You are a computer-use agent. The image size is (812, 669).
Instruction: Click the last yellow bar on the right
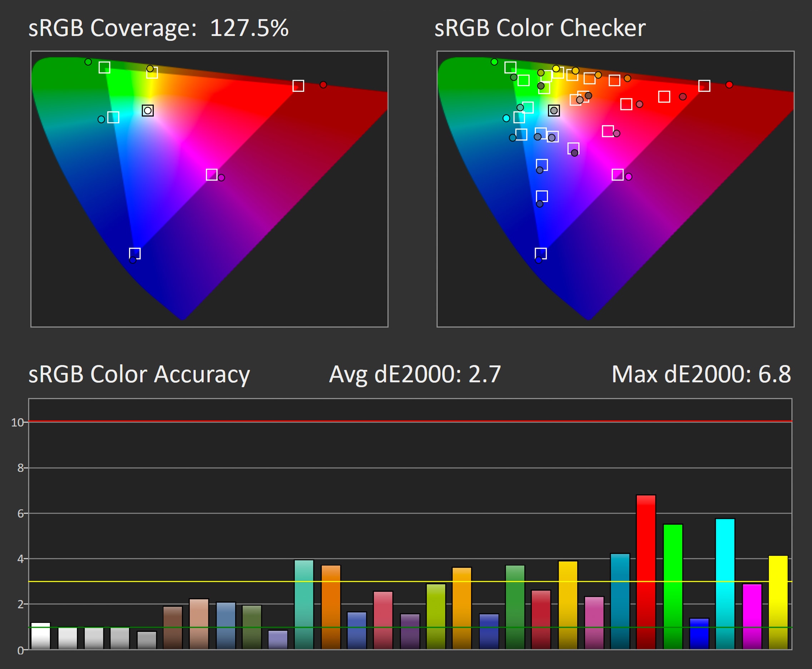pyautogui.click(x=778, y=602)
